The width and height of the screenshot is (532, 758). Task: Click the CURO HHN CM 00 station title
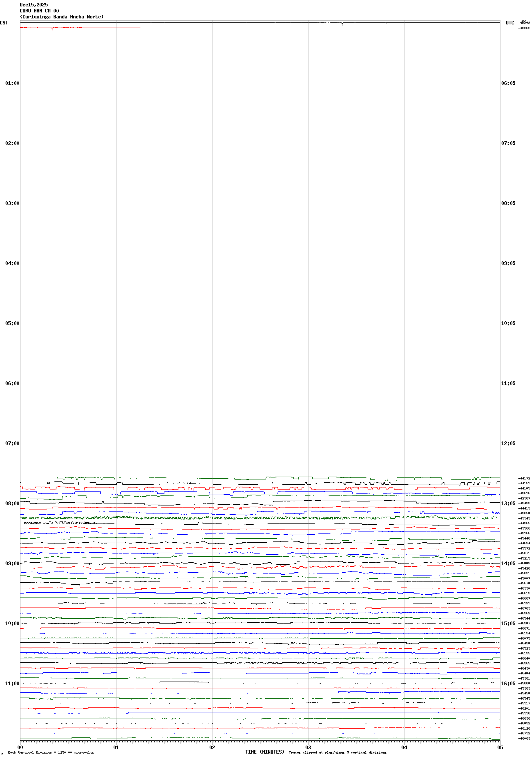[x=39, y=11]
